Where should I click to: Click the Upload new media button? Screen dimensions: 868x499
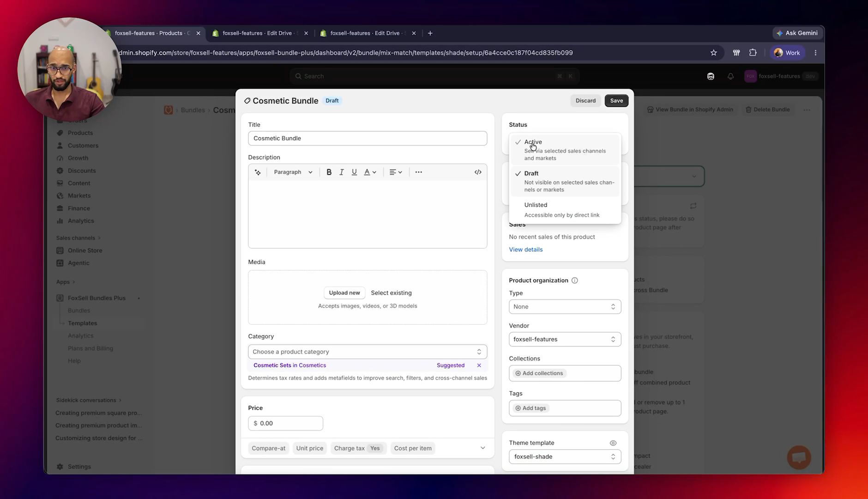click(344, 292)
